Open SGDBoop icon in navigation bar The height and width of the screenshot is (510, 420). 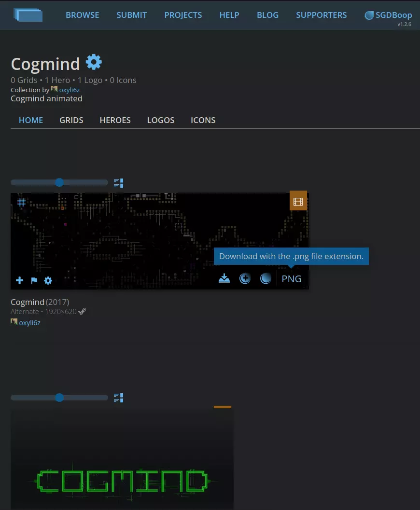[369, 15]
